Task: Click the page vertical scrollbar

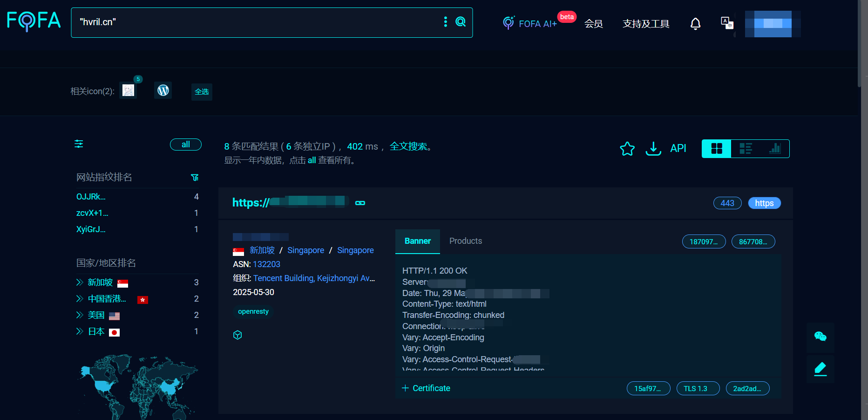Action: tap(860, 44)
